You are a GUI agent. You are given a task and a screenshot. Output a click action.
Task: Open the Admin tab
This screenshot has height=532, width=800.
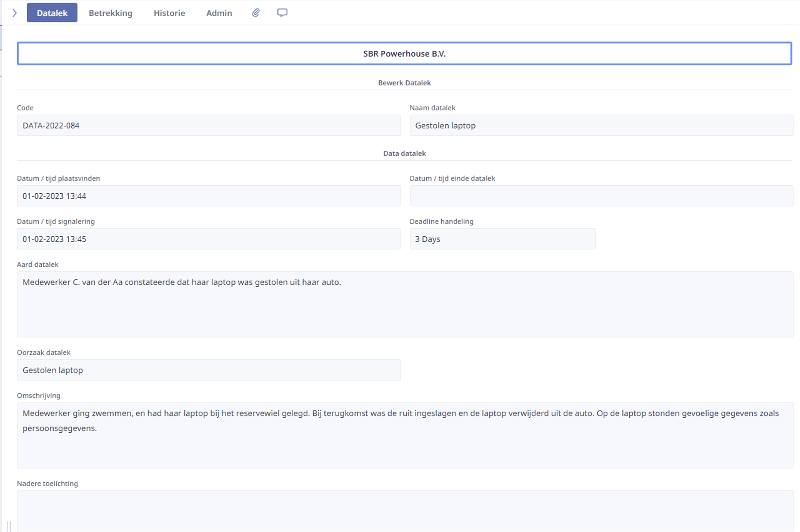pyautogui.click(x=219, y=13)
